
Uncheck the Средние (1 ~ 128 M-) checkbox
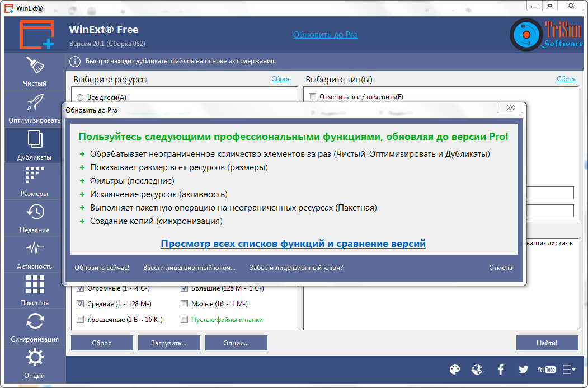[x=80, y=304]
